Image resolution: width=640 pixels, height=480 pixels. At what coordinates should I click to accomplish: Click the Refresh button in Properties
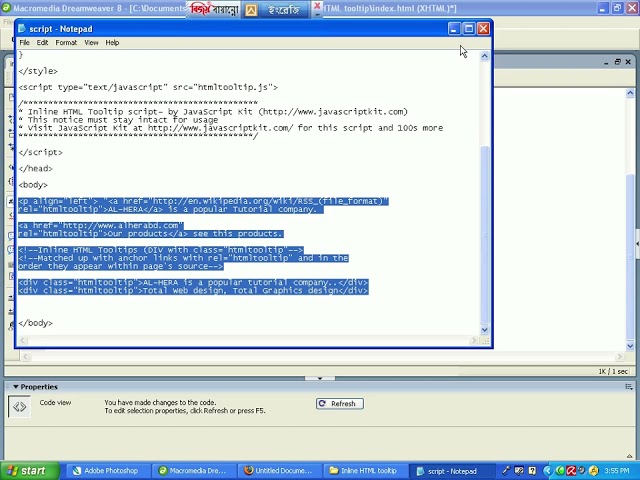(x=339, y=404)
